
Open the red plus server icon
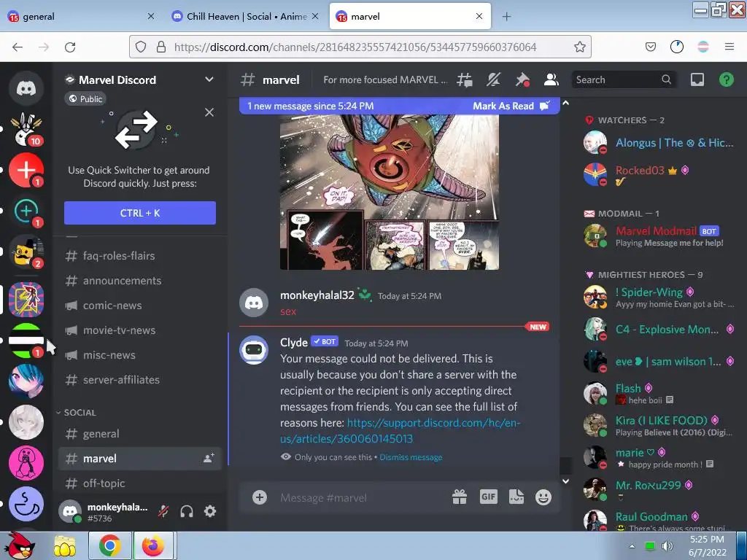[x=26, y=170]
